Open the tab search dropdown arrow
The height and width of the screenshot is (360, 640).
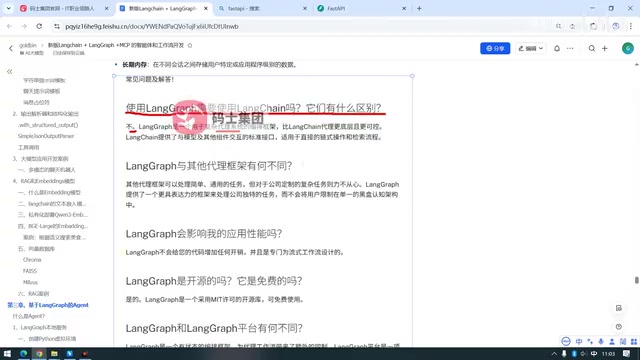tap(8, 8)
